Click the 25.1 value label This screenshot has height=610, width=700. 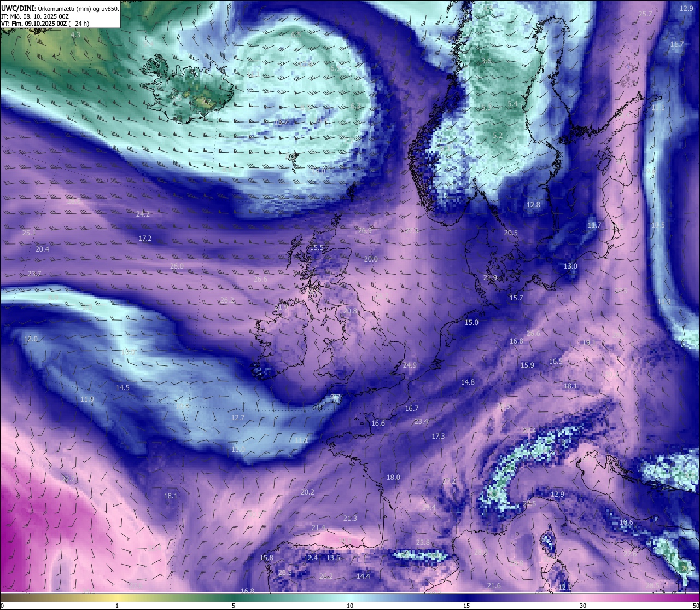(x=29, y=233)
